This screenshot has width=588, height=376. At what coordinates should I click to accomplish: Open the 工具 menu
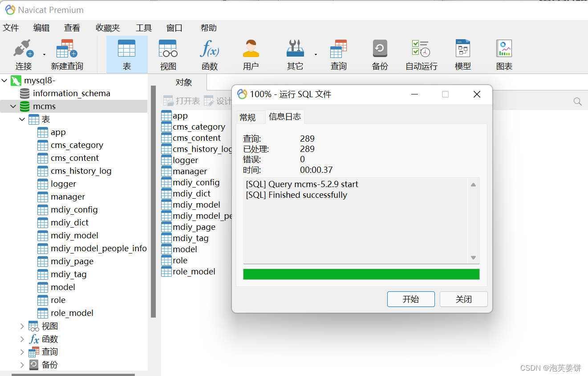pos(143,28)
